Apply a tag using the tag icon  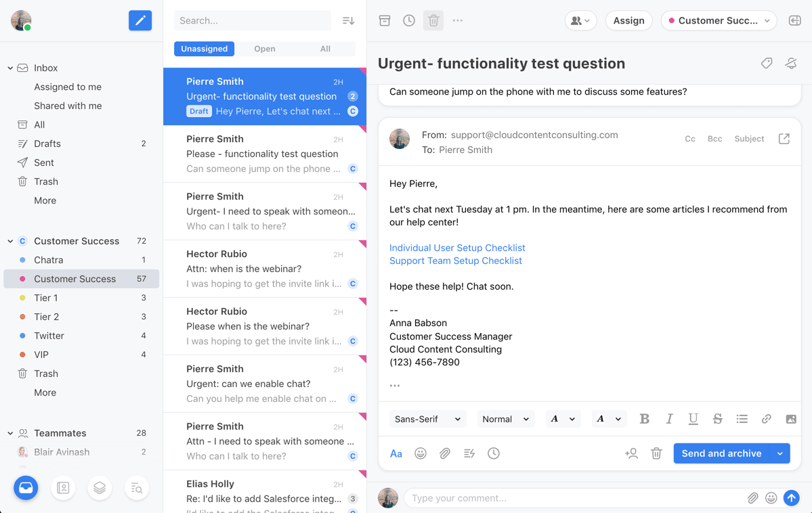point(766,63)
